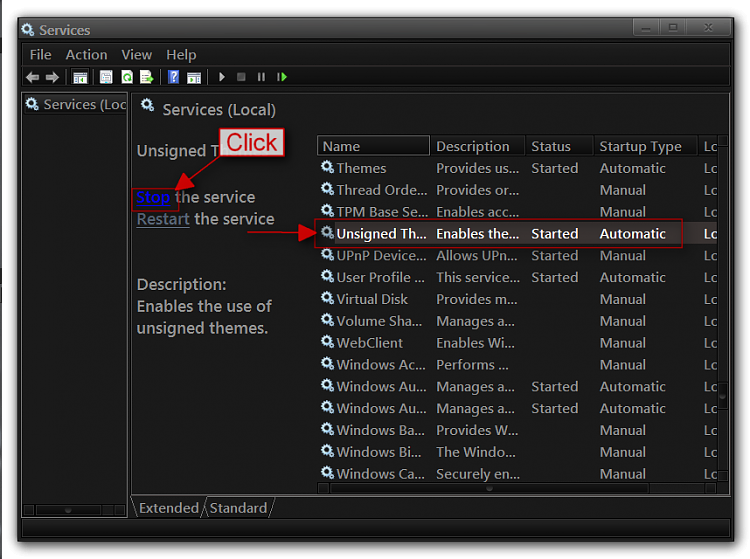Viewport: 750px width, 559px height.
Task: Sort by the Name column header
Action: [x=373, y=146]
